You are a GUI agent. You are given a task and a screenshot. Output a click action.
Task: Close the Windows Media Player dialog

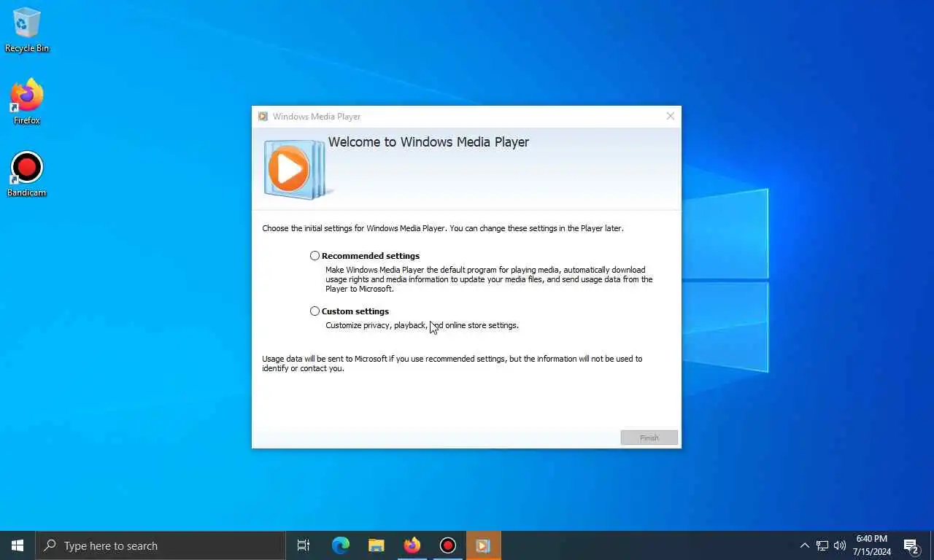tap(671, 116)
